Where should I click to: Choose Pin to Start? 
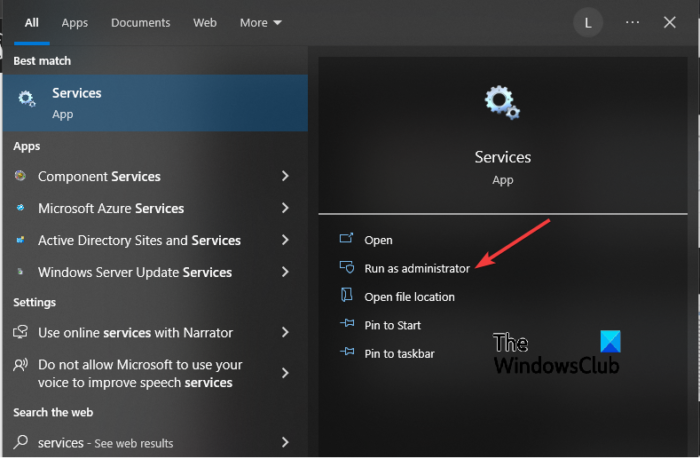pyautogui.click(x=392, y=326)
